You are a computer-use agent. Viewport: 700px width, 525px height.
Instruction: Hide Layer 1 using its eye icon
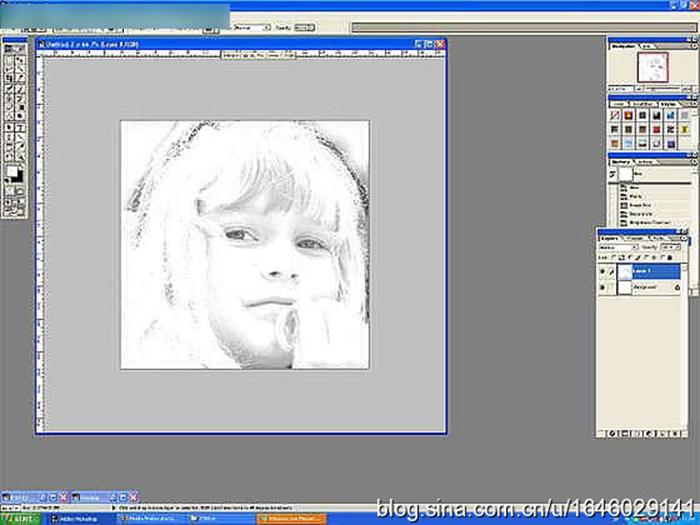coord(602,271)
